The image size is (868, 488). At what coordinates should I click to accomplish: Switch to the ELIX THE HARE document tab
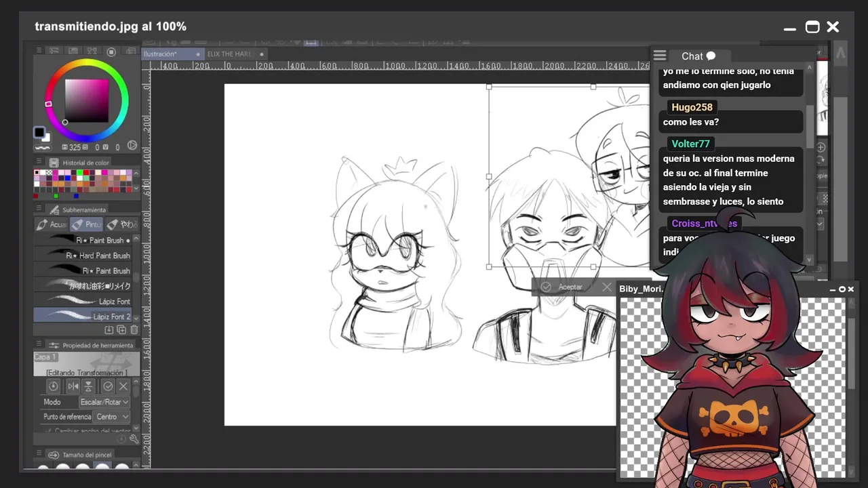tap(235, 54)
